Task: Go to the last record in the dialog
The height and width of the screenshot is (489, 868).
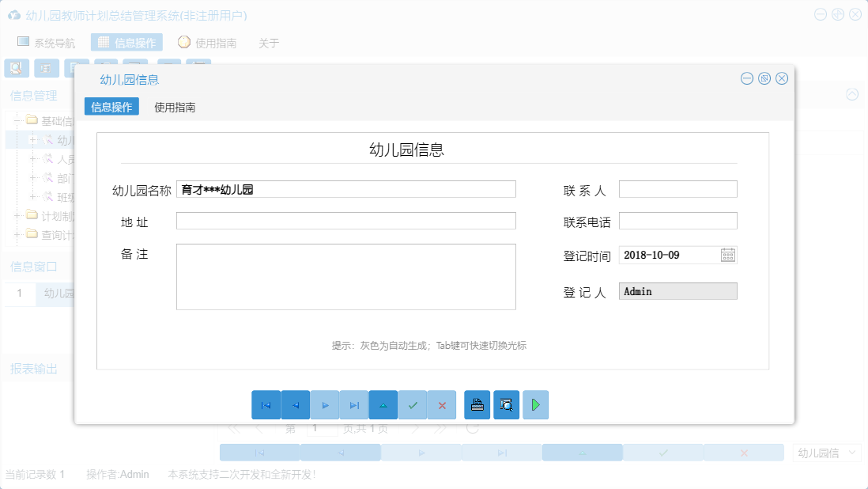Action: (x=353, y=404)
